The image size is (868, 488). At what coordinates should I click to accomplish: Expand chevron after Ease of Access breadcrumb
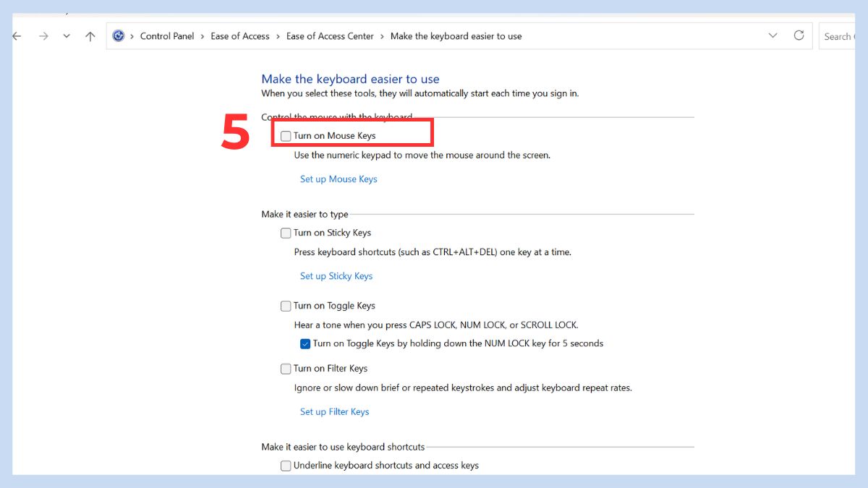[278, 36]
